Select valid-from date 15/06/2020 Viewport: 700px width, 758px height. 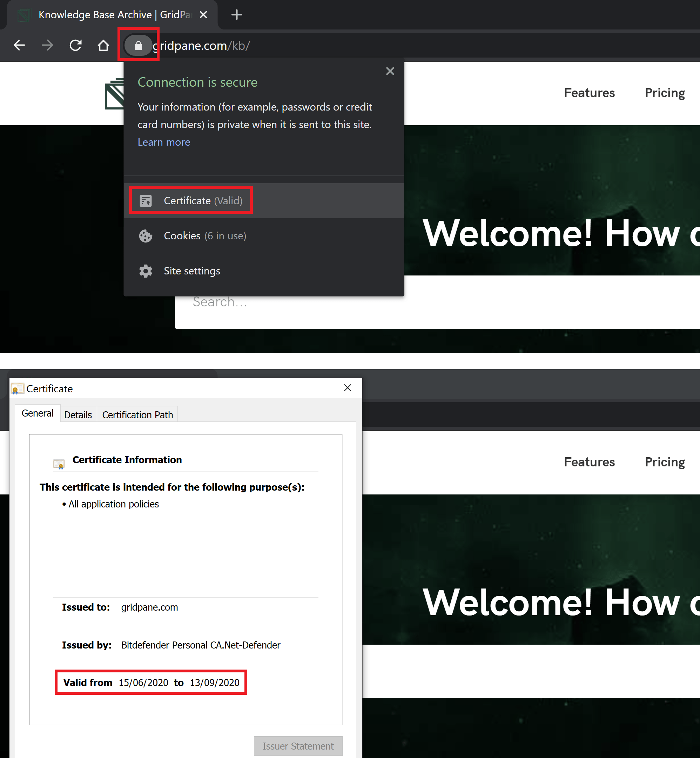point(143,683)
